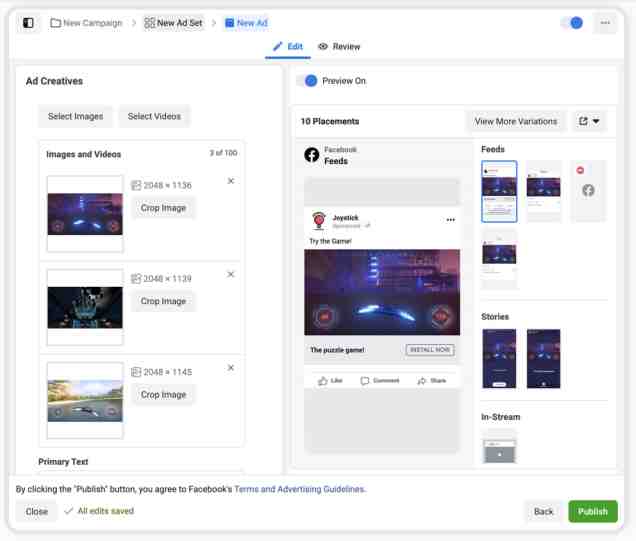Select the daylight race track image thumbnail
The image size is (636, 541).
coord(85,401)
